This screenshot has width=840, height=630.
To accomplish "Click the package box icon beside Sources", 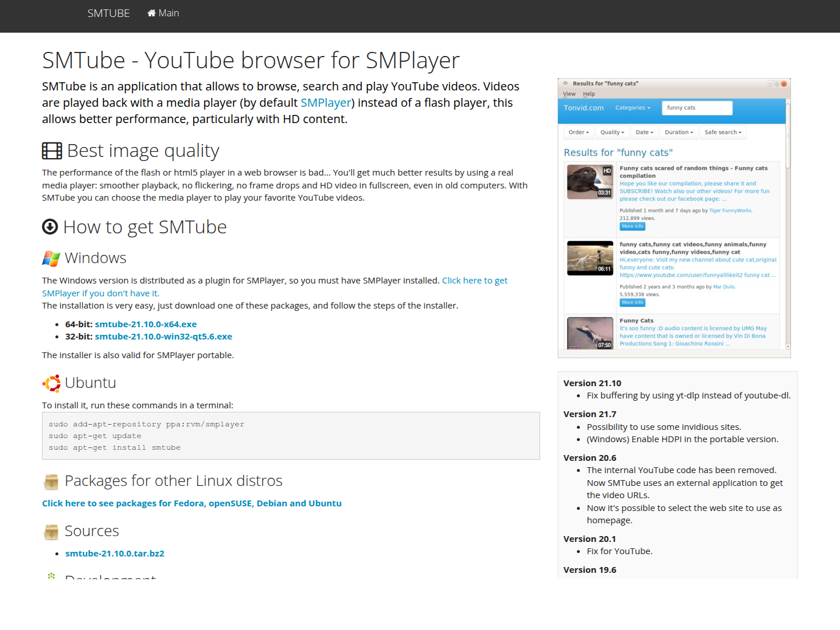I will [51, 532].
